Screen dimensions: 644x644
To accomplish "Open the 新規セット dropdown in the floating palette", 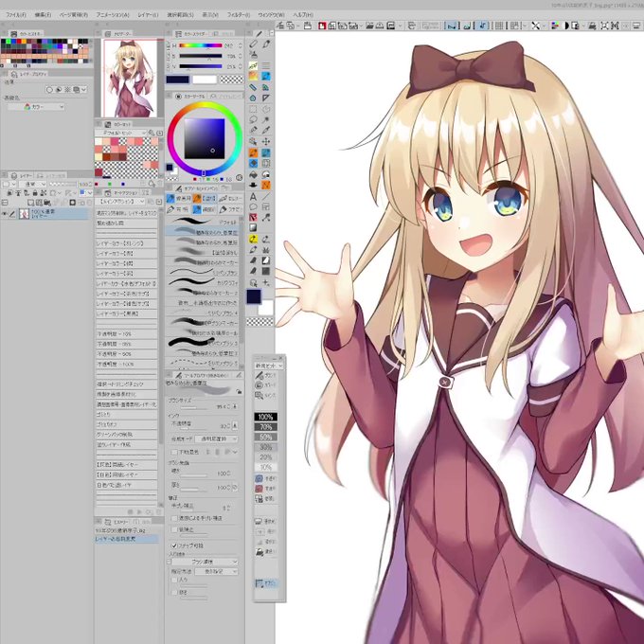I will click(x=269, y=366).
